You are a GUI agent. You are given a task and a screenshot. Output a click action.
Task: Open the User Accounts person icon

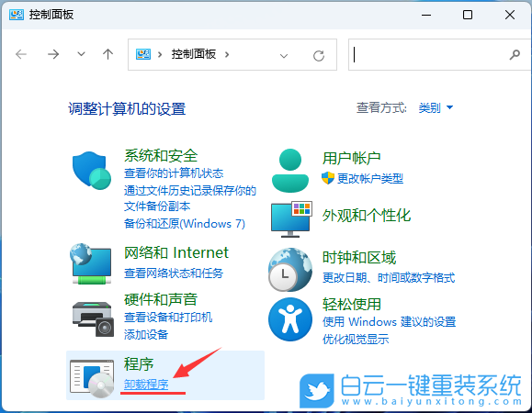290,171
